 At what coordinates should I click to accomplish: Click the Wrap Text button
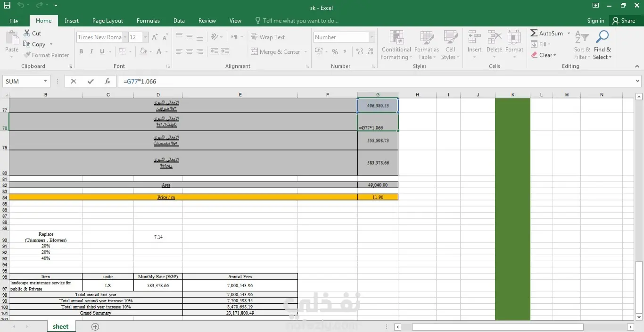(x=268, y=37)
